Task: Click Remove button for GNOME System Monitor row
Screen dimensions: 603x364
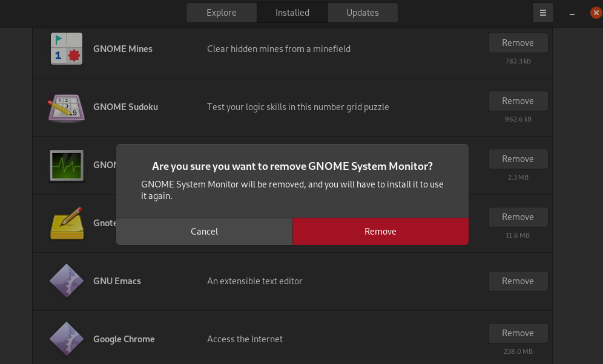Action: point(518,159)
